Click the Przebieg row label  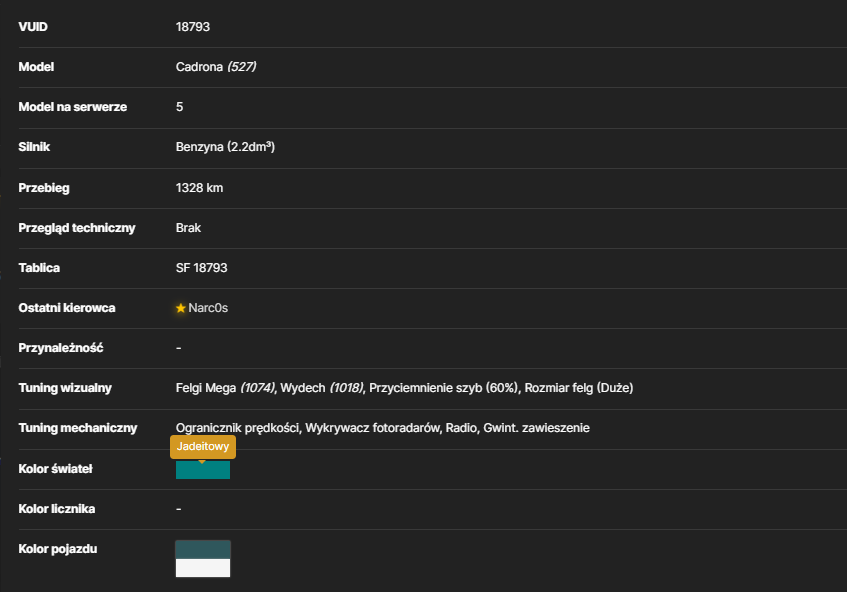(44, 188)
